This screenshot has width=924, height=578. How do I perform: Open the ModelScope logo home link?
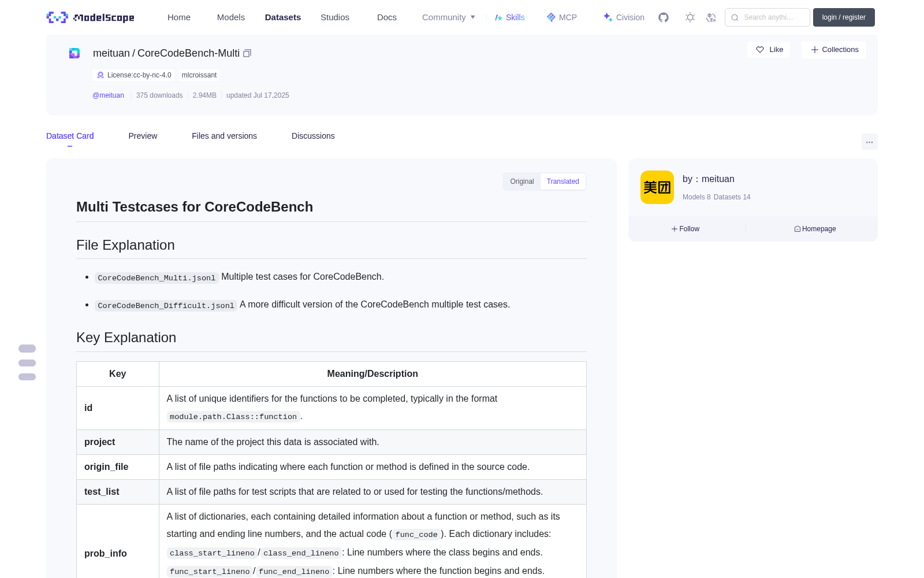tap(91, 17)
